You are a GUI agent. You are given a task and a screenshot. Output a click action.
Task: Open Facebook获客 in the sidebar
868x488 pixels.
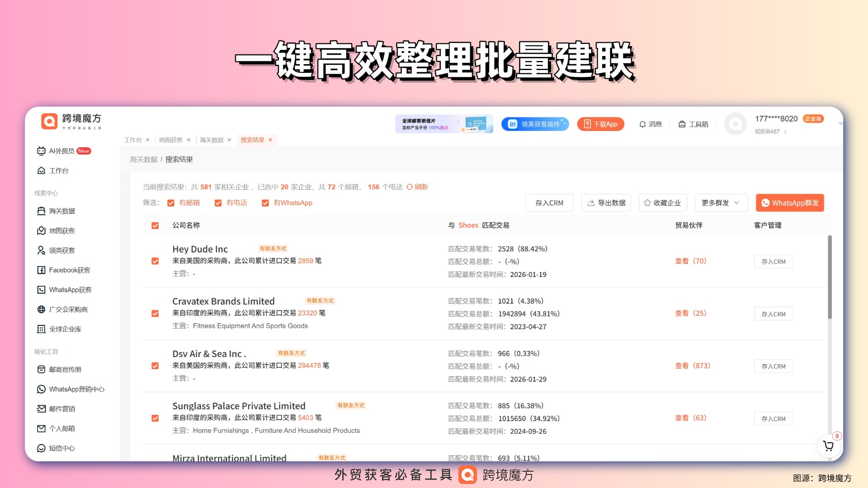click(69, 270)
